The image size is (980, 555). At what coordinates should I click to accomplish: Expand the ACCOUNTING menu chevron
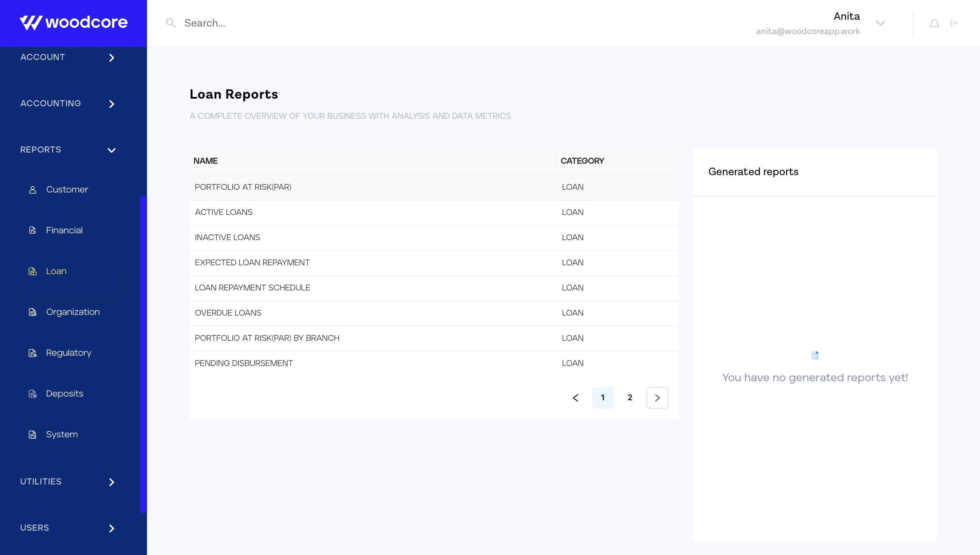click(x=111, y=104)
